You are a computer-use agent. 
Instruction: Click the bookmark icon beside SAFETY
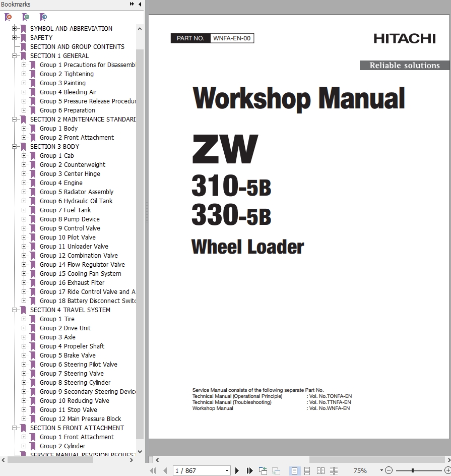click(23, 38)
